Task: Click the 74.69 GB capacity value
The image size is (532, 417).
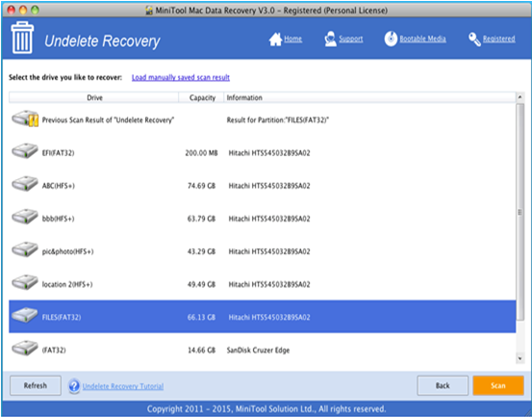Action: point(201,186)
